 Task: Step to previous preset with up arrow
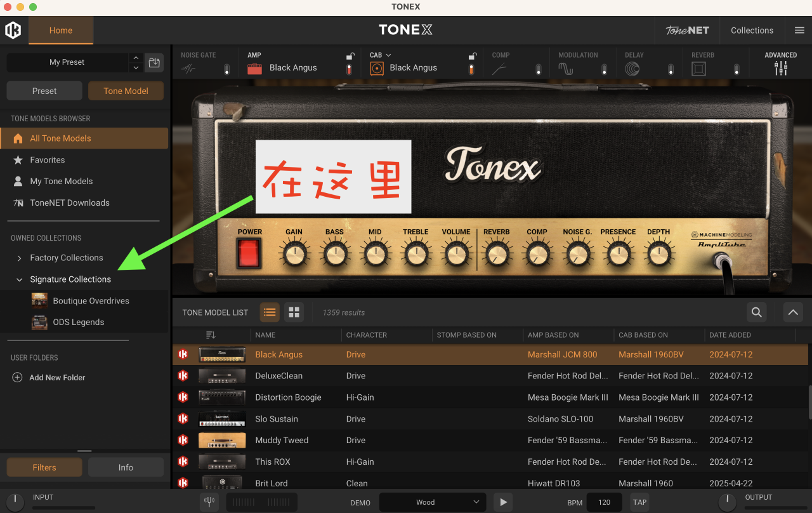coord(135,58)
